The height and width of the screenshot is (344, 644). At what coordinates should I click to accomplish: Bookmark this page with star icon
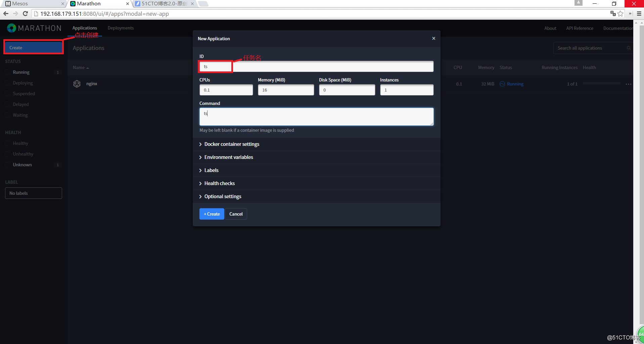coord(620,14)
